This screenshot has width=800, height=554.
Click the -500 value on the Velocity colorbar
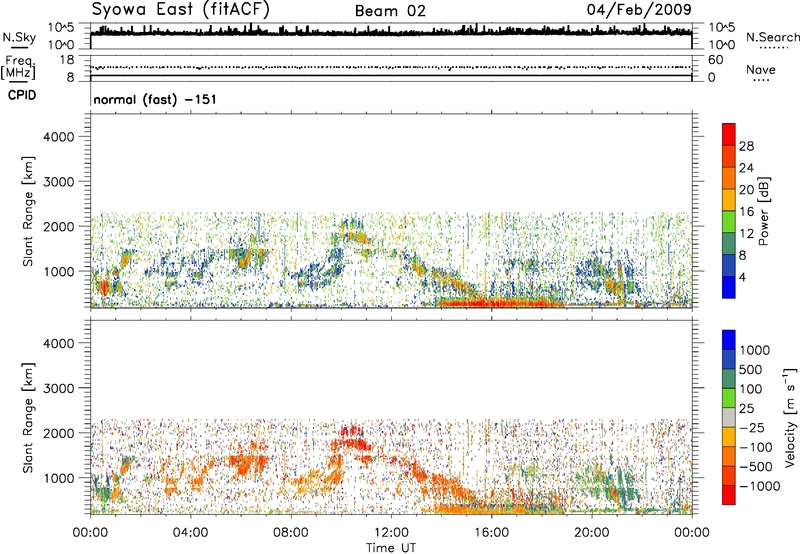point(756,467)
